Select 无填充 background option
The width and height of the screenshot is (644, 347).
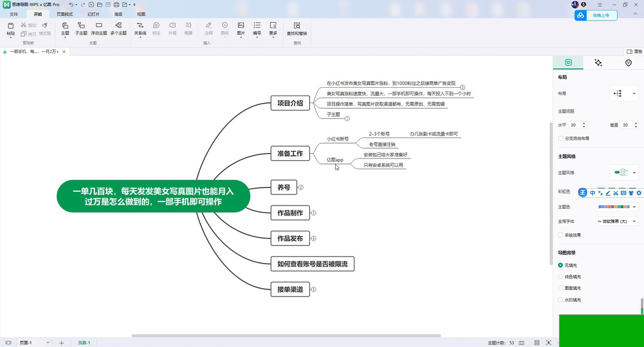(560, 265)
